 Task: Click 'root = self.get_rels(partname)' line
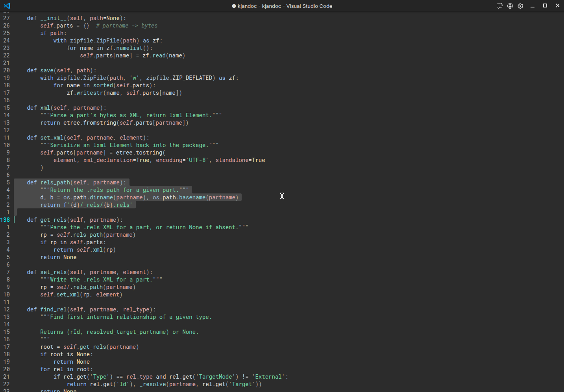pos(90,347)
